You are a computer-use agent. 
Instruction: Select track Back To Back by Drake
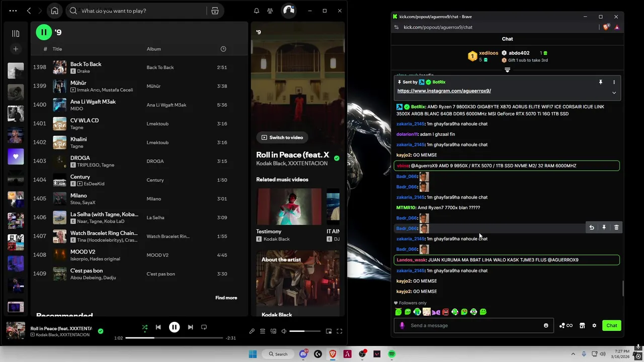click(x=139, y=67)
